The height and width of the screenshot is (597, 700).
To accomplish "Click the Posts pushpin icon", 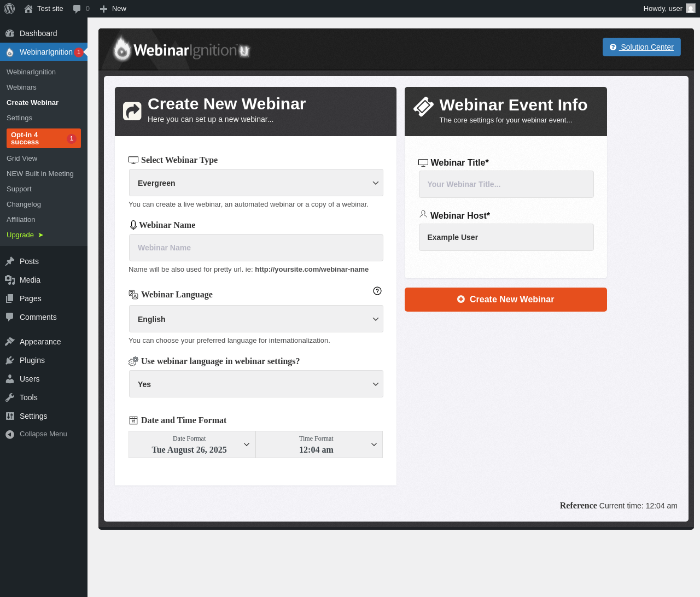I will [x=10, y=261].
